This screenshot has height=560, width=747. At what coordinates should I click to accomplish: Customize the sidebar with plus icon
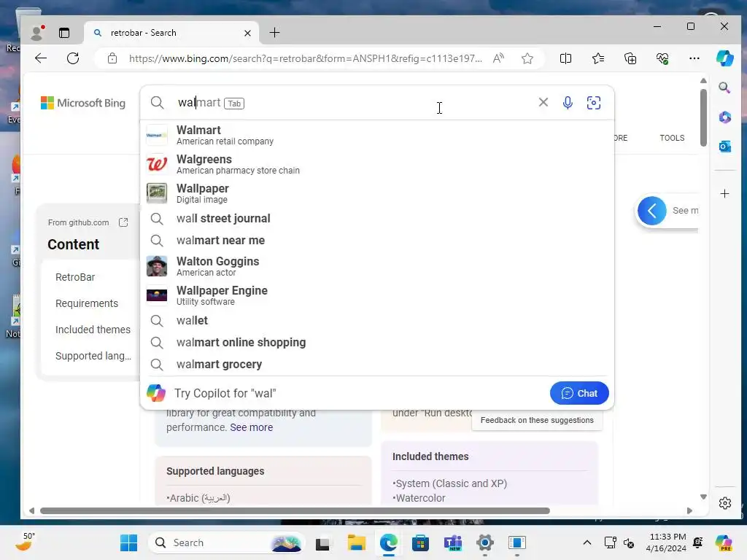point(724,194)
